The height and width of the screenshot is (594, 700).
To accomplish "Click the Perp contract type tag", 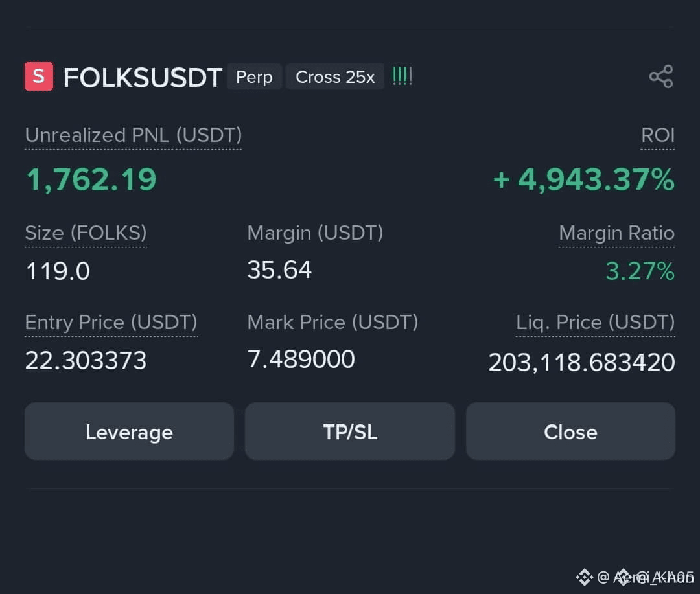I will (254, 77).
